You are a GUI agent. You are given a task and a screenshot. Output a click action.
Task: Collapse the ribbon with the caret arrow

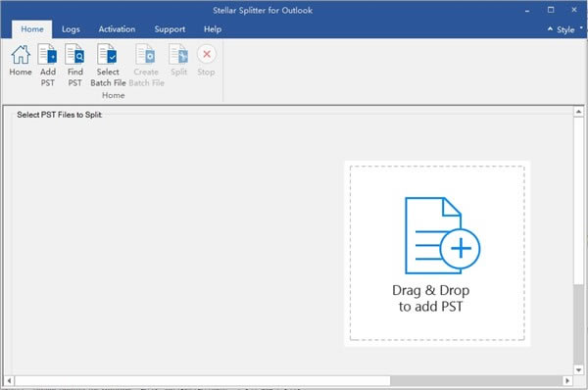550,28
